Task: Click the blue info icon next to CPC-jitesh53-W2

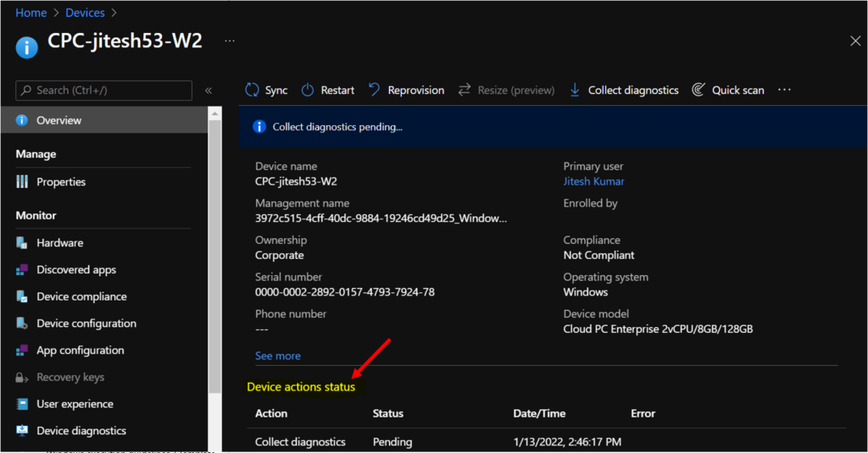Action: pos(26,47)
